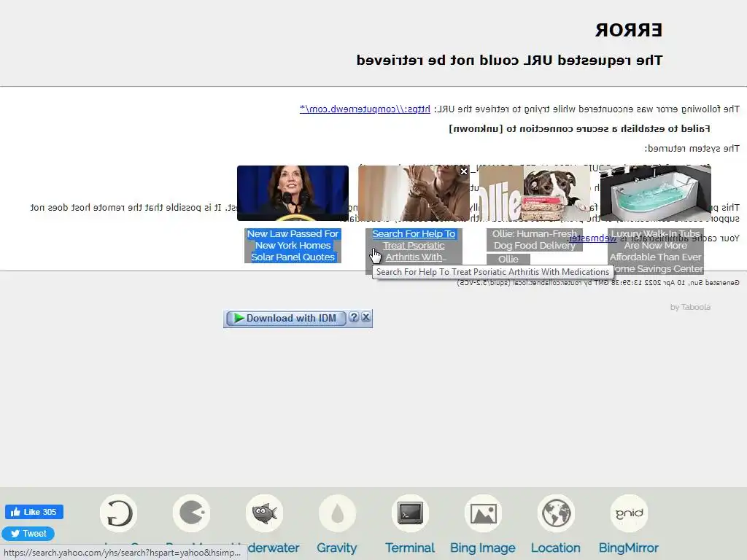Open the Location globe icon
The image size is (747, 560).
pyautogui.click(x=556, y=513)
